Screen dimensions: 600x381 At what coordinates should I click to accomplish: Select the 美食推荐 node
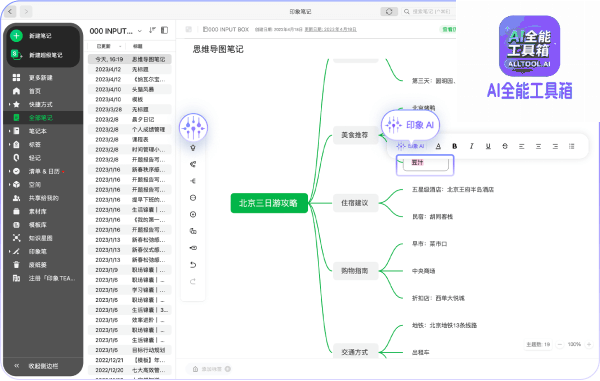click(355, 135)
